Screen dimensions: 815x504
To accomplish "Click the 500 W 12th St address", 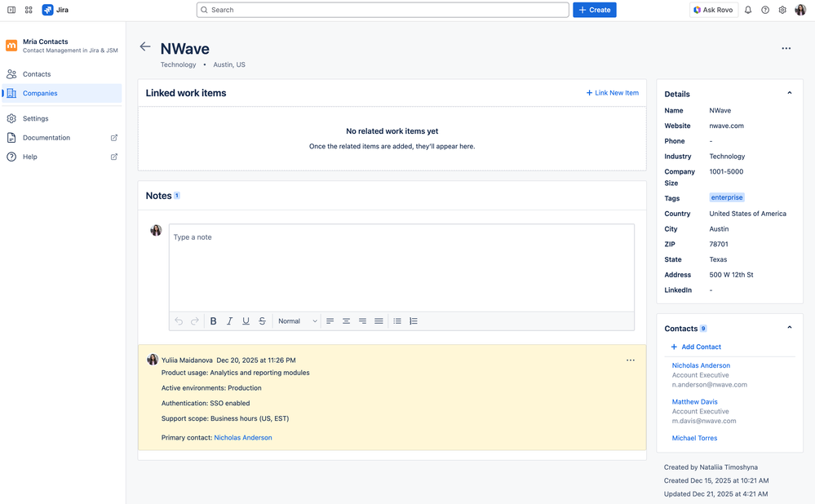I will coord(731,275).
